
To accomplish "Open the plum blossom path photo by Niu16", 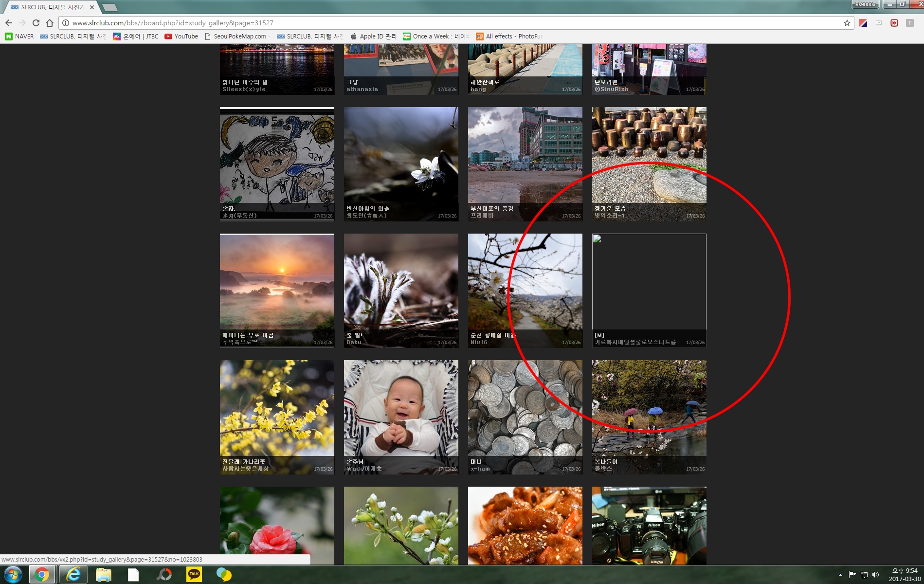I will (525, 291).
